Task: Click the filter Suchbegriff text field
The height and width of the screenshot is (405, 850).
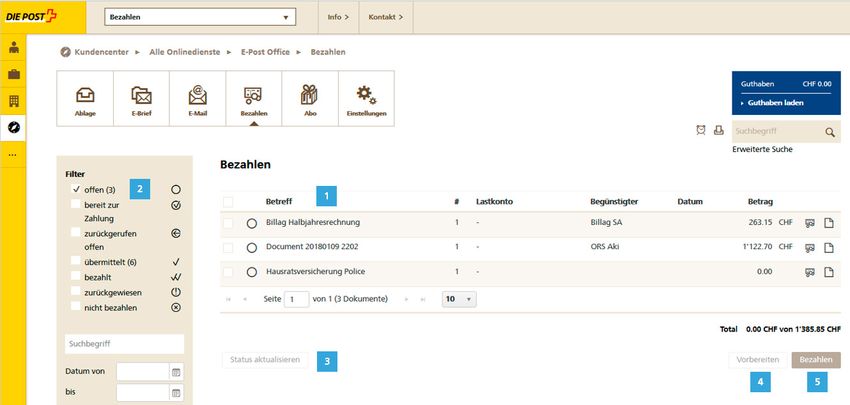Action: (x=124, y=343)
